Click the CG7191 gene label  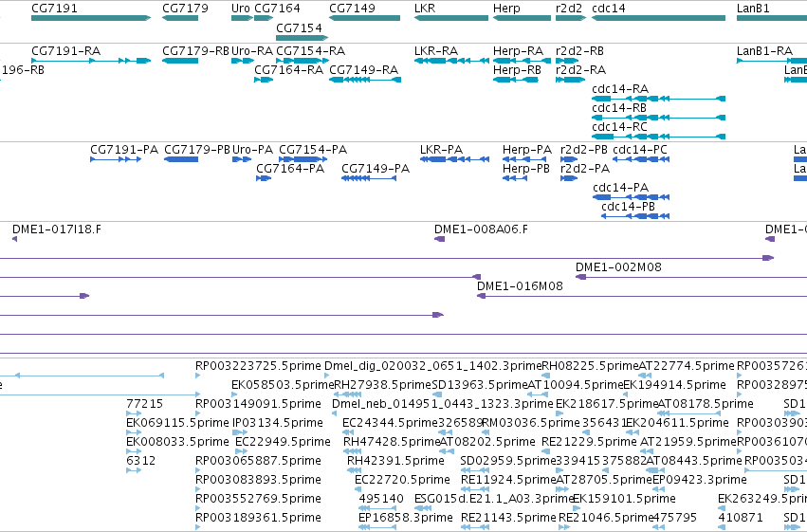point(55,9)
